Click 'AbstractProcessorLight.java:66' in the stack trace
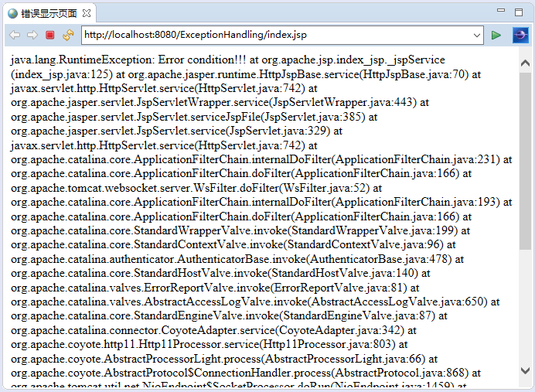 [343, 359]
